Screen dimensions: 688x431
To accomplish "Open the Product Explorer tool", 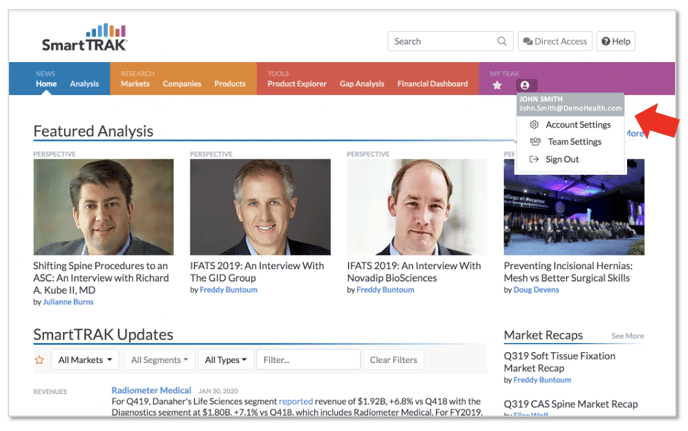I will [297, 84].
